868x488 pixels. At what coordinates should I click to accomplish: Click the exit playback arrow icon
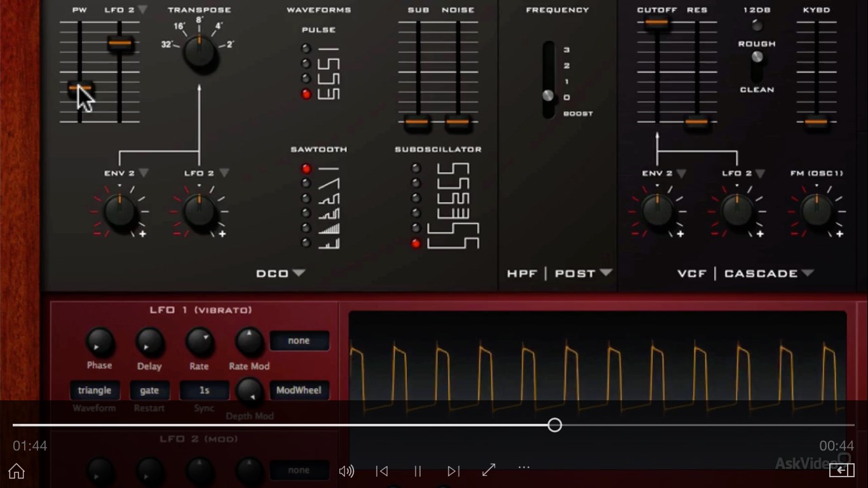click(x=841, y=470)
